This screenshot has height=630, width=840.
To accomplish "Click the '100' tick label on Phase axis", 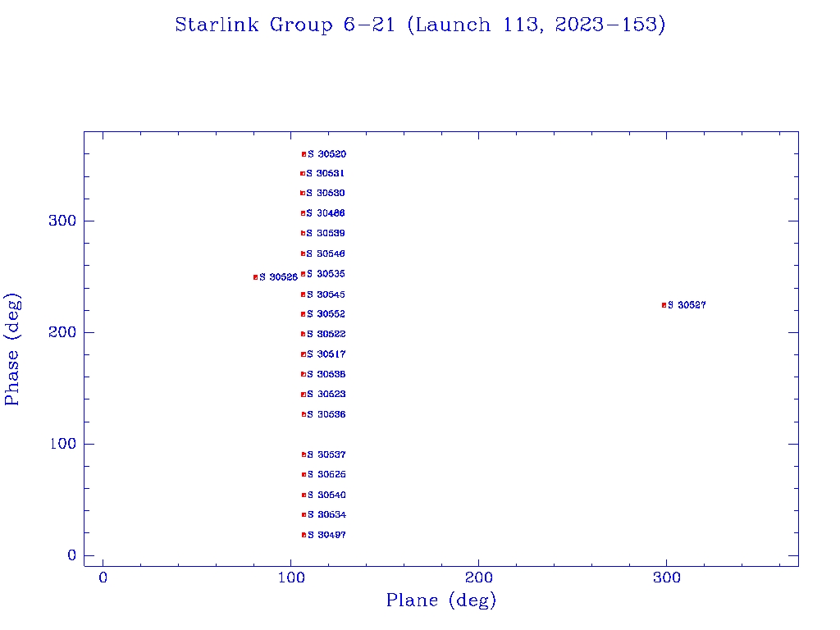I will (x=62, y=444).
